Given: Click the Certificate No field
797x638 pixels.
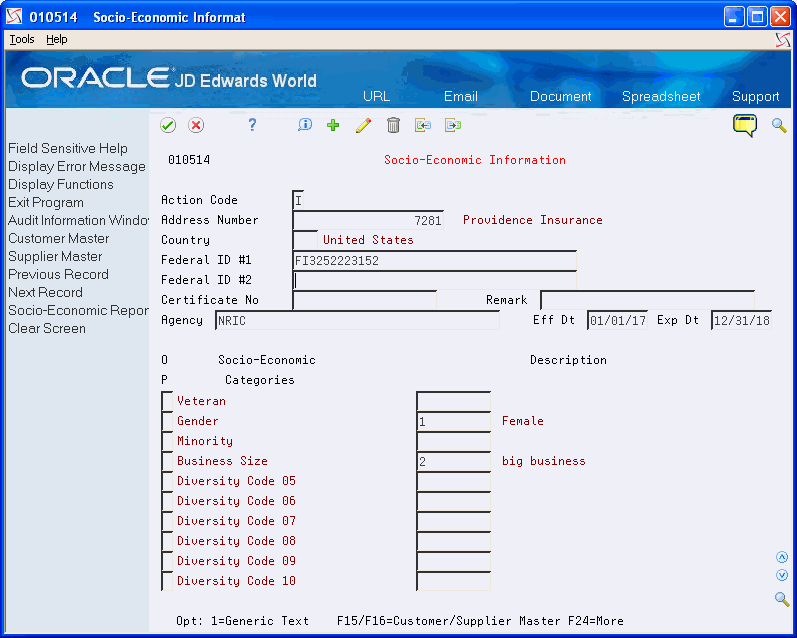Looking at the screenshot, I should 364,300.
